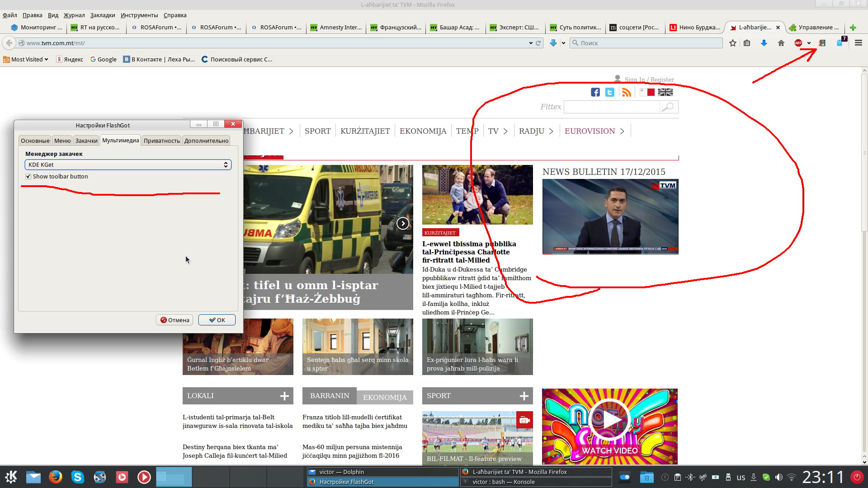Open the RSS feed icon
This screenshot has height=488, width=868.
tap(627, 92)
